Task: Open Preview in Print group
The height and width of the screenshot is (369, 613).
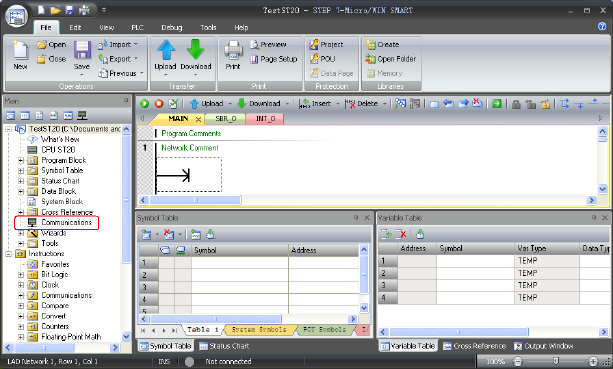Action: click(x=268, y=45)
